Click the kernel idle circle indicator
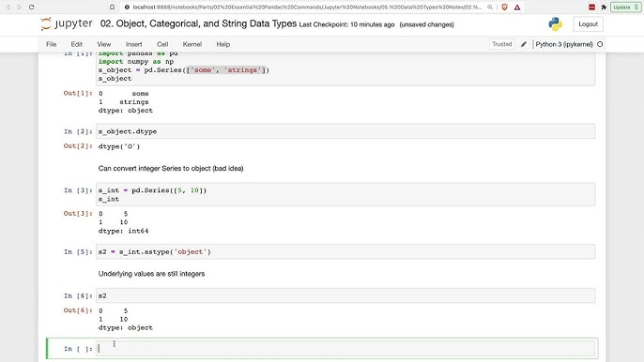This screenshot has width=644, height=362. [x=600, y=44]
